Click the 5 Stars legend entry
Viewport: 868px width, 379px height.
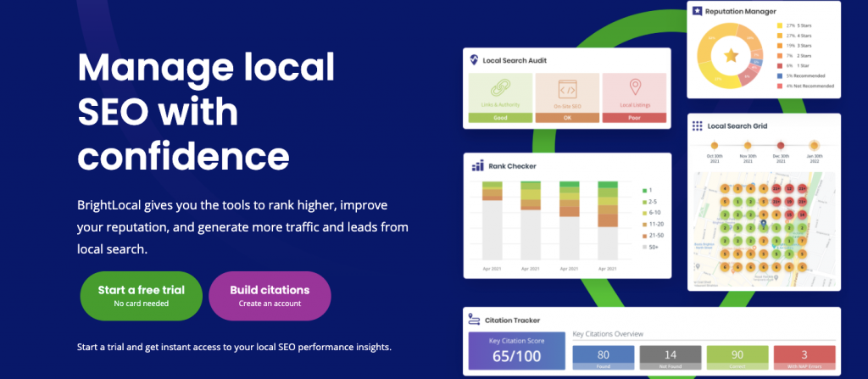tap(796, 25)
